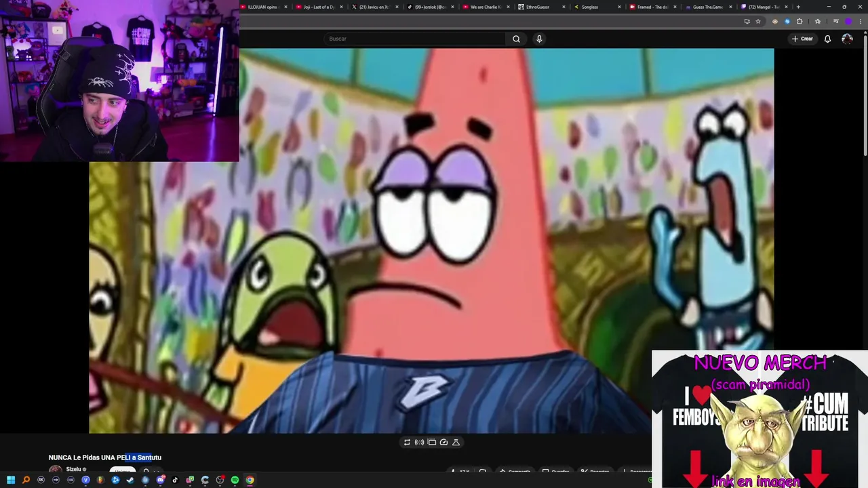Open Discord from the taskbar

point(160,480)
